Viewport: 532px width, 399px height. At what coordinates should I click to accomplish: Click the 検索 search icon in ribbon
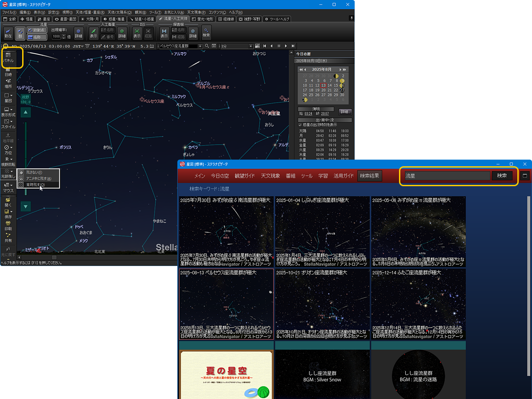tap(206, 32)
